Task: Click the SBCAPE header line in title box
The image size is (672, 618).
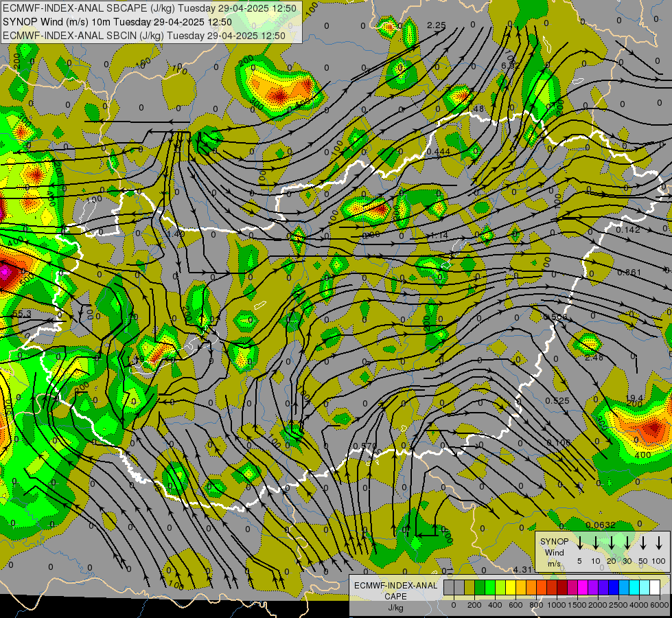Action: [149, 8]
